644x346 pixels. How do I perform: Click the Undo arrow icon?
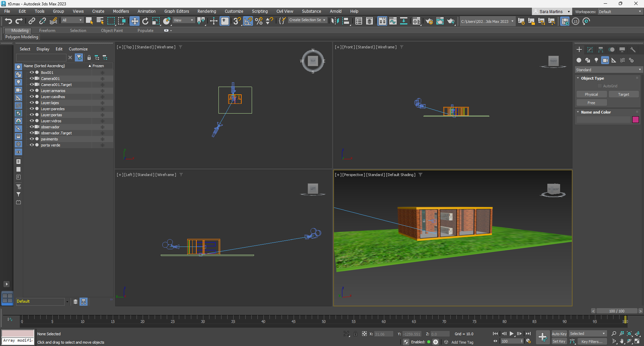[8, 21]
